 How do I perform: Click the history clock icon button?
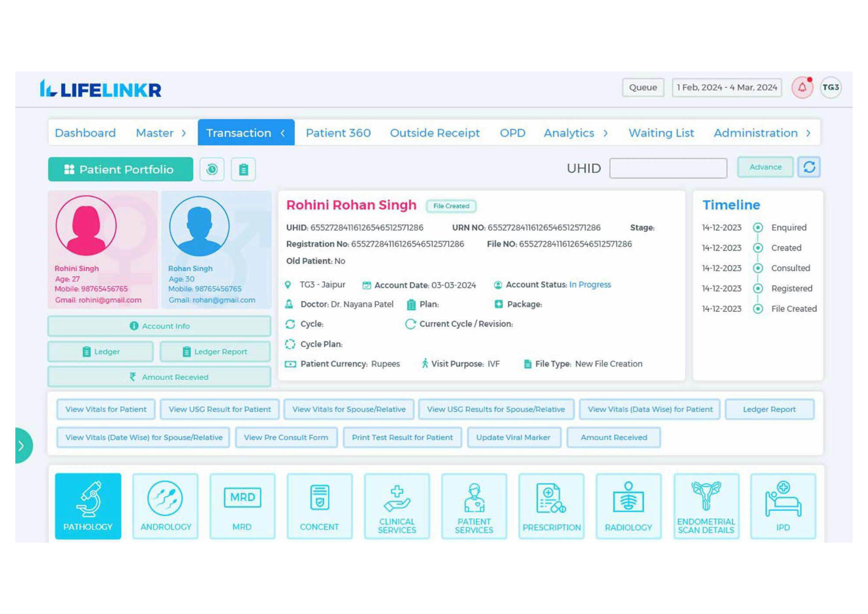coord(212,169)
